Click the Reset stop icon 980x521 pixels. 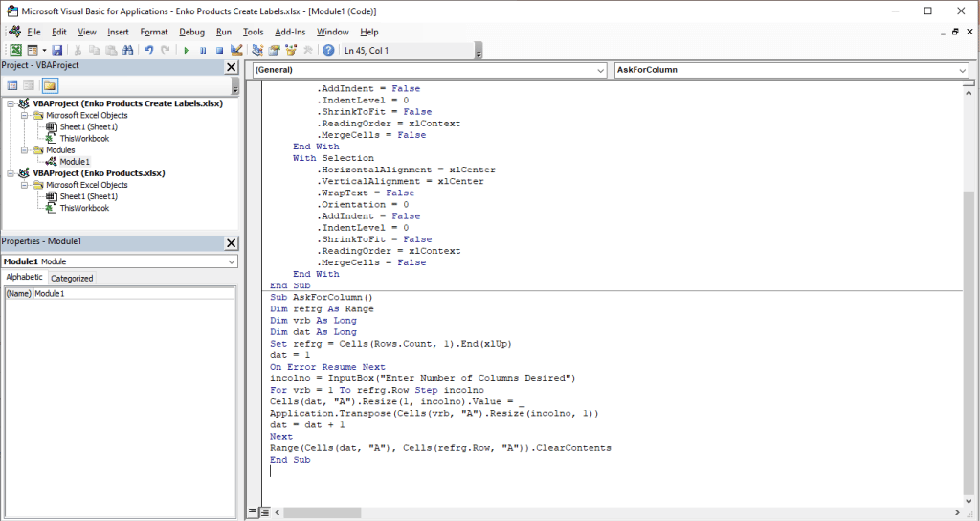[x=219, y=50]
